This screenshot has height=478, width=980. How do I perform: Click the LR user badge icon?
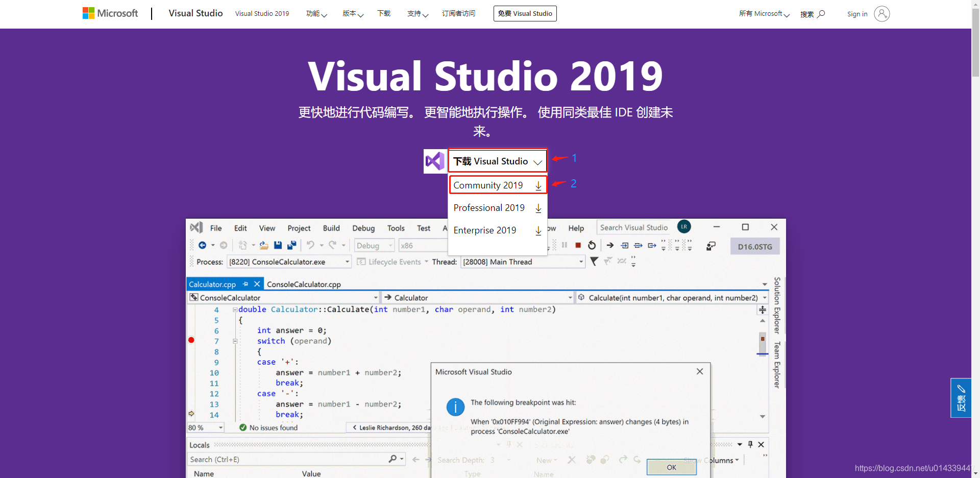click(x=684, y=227)
